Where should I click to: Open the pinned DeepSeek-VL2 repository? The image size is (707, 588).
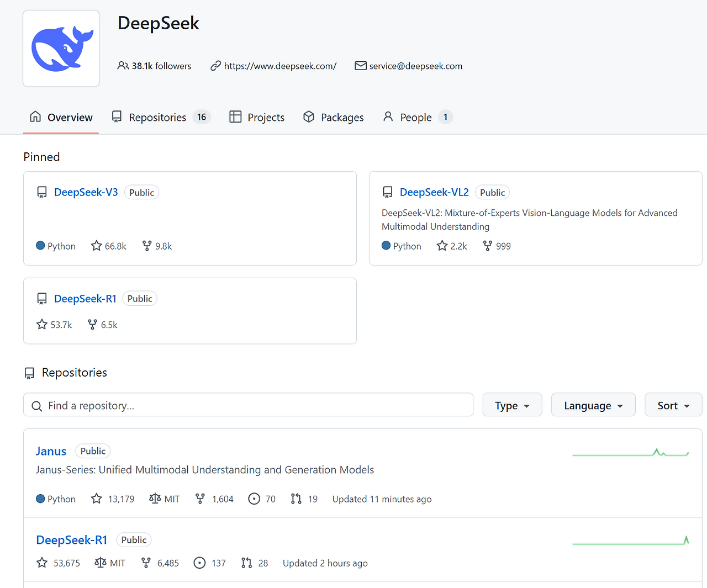click(434, 192)
